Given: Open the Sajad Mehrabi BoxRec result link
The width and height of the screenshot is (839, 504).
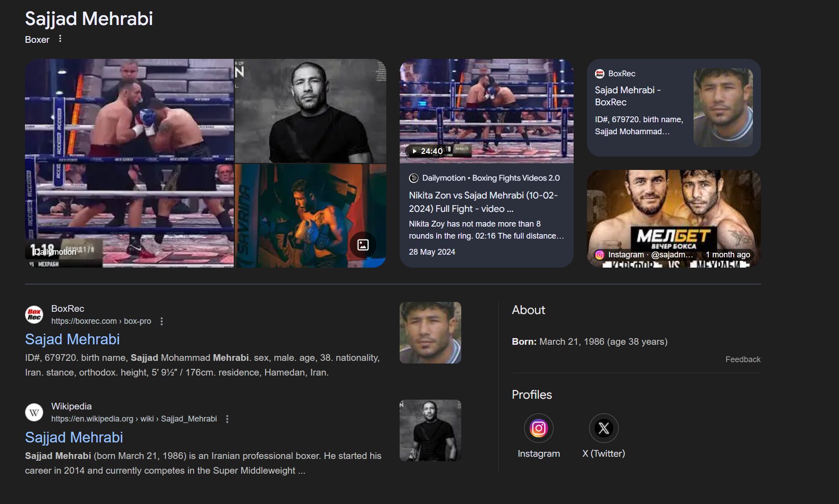Looking at the screenshot, I should pos(72,339).
